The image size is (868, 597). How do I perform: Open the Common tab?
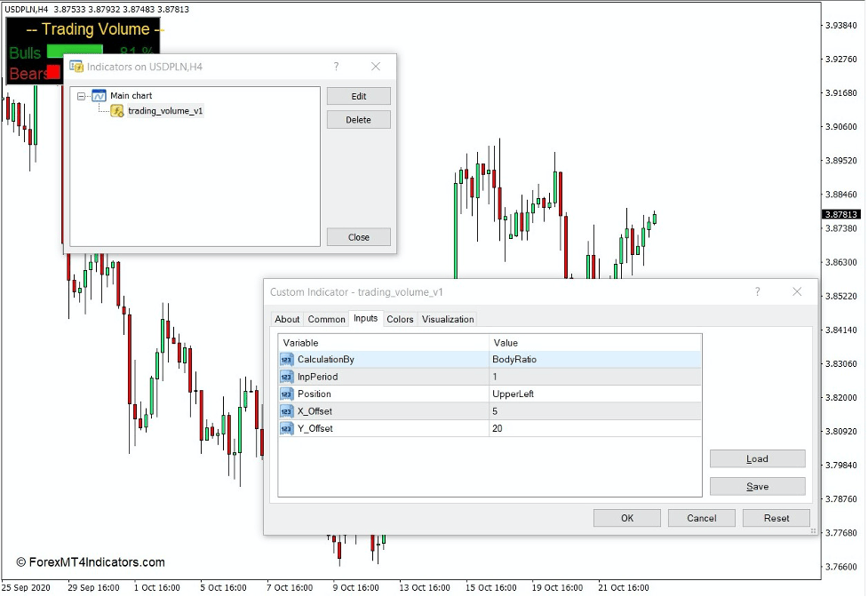coord(326,319)
